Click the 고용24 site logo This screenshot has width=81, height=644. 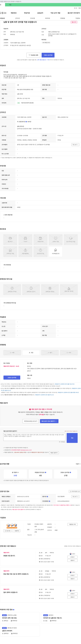(3, 13)
